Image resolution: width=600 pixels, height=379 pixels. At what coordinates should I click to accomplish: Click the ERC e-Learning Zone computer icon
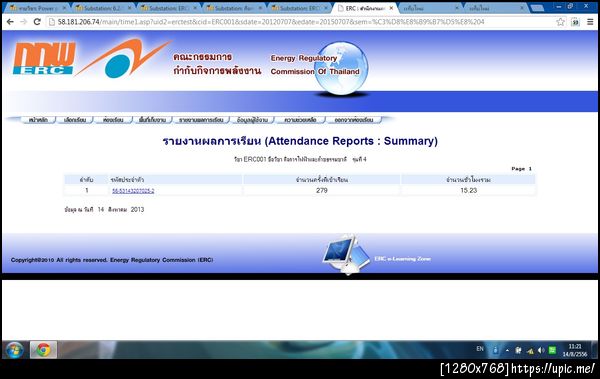tap(345, 254)
